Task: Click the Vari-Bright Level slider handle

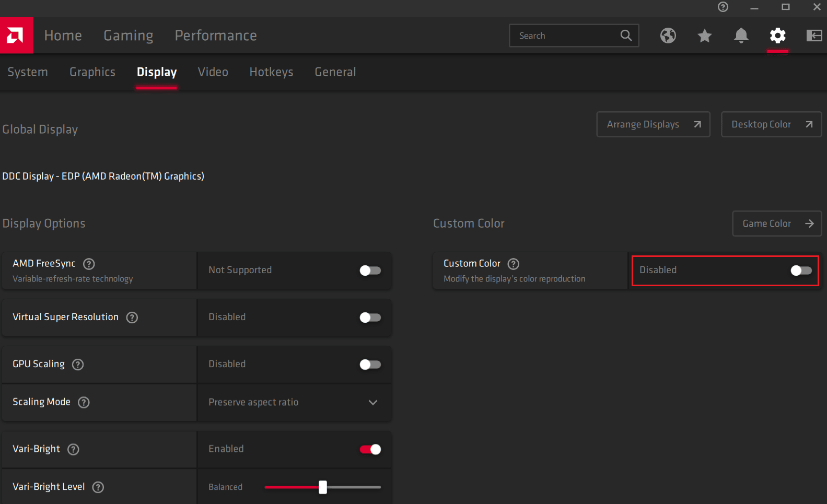Action: coord(323,487)
